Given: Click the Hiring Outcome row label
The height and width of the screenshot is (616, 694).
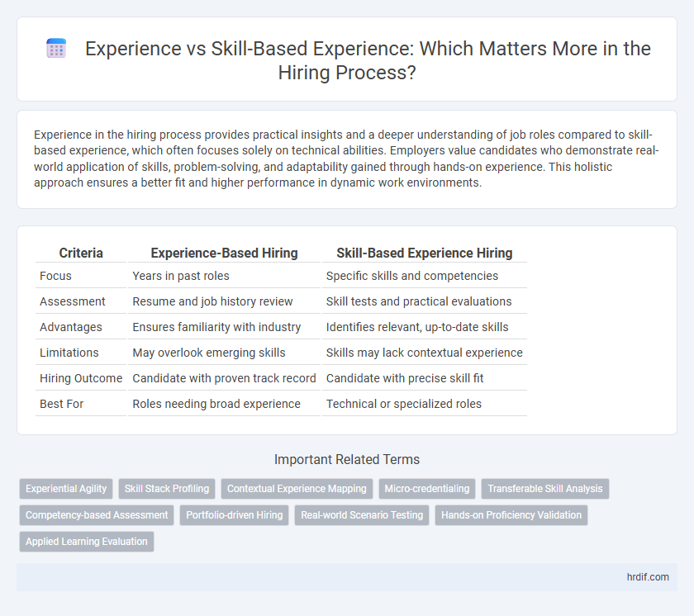Looking at the screenshot, I should click(x=81, y=378).
